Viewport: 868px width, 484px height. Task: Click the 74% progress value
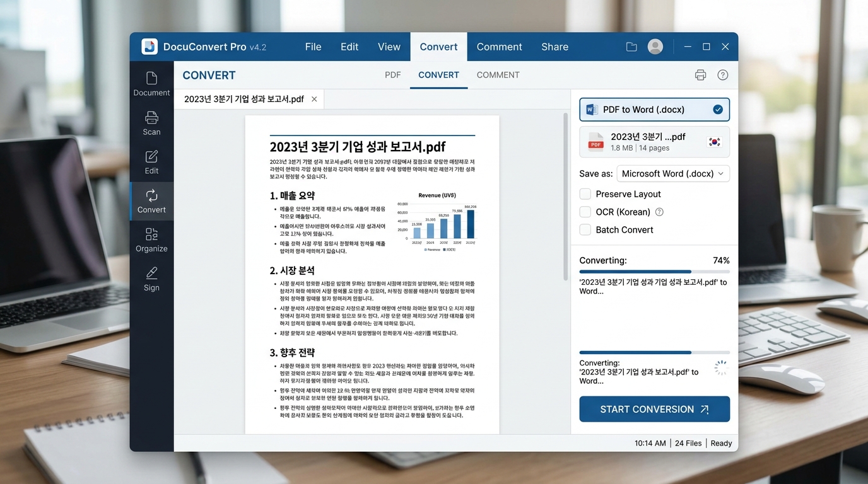[x=721, y=260]
